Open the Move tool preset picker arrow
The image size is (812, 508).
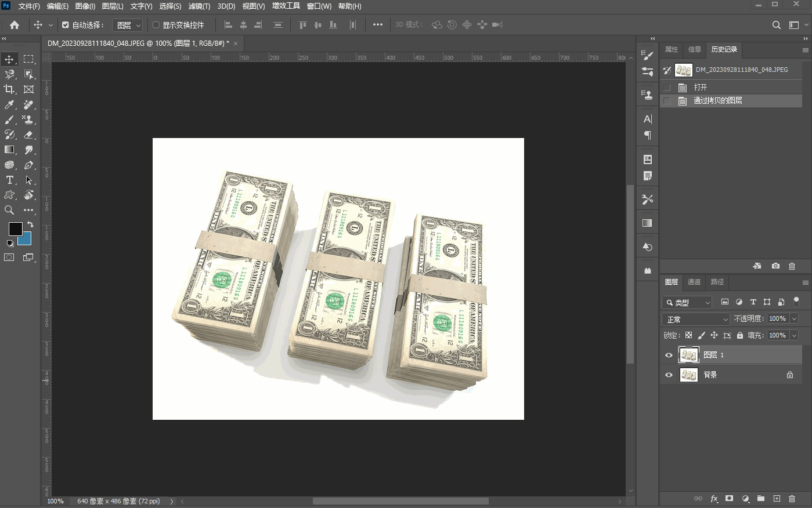50,25
